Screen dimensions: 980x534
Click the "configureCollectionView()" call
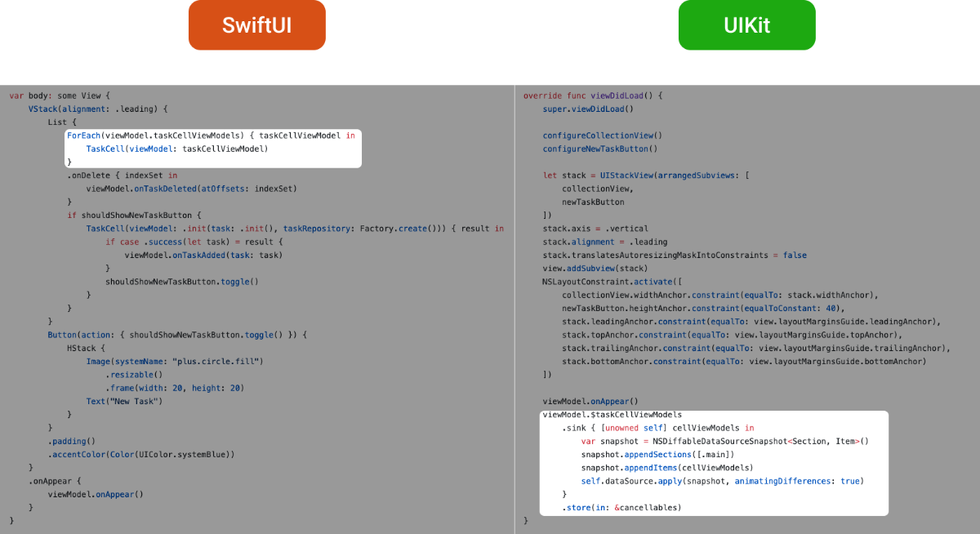click(x=603, y=136)
